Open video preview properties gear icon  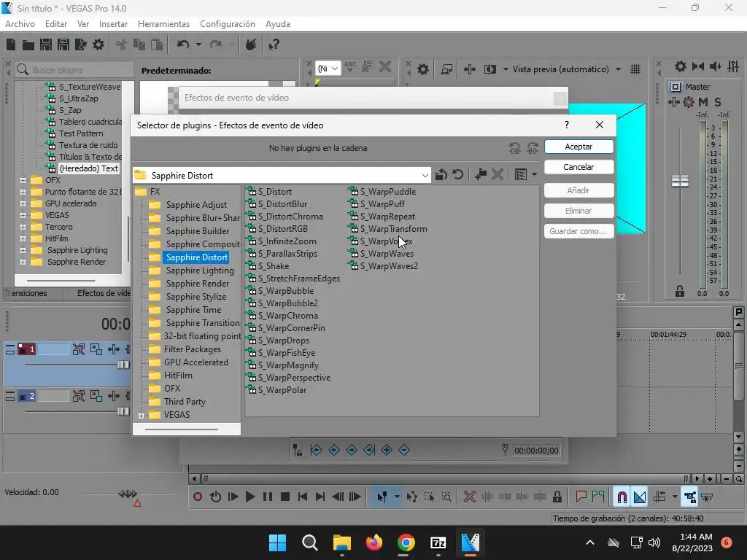point(422,69)
